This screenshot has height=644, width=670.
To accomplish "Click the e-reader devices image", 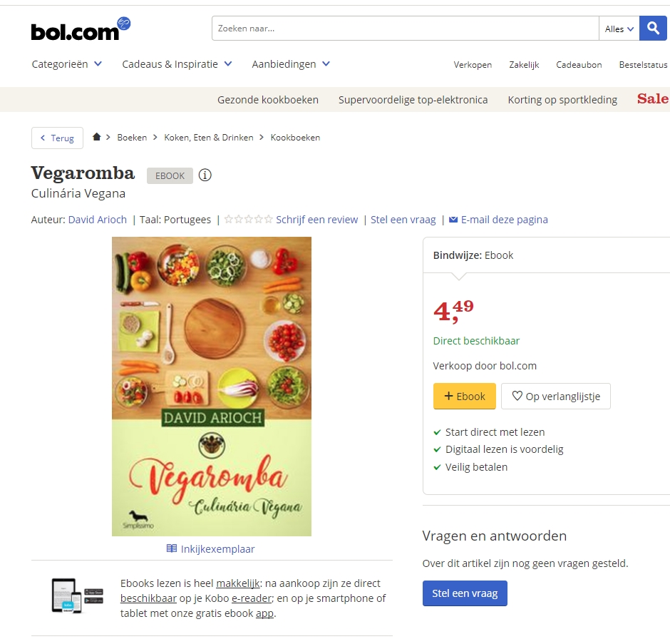I will [x=78, y=596].
